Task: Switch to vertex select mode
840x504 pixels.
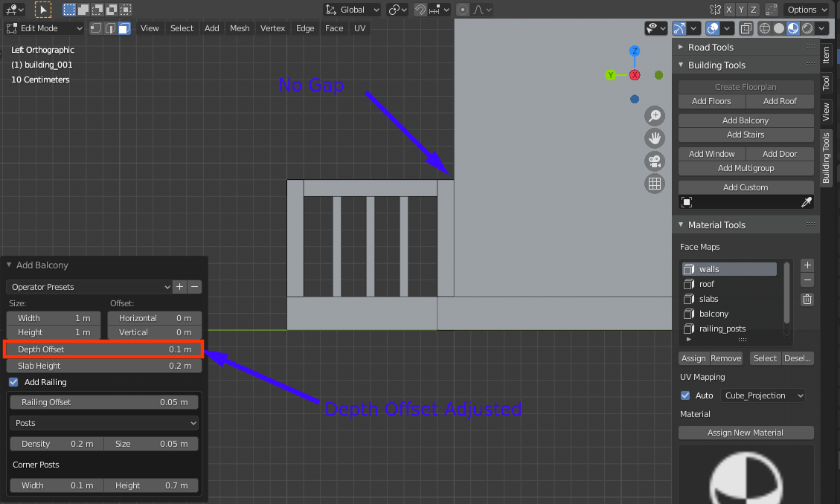Action: point(96,28)
